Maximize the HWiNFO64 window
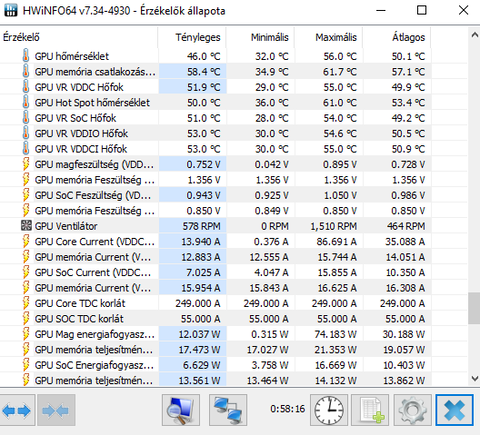480x435 pixels. click(422, 10)
